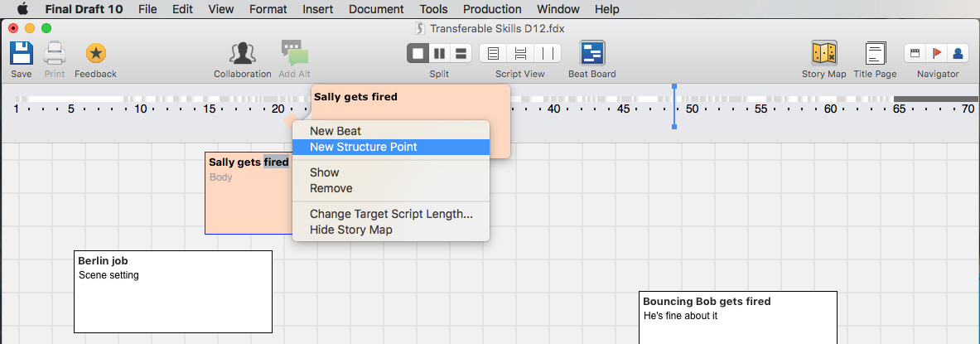The image size is (980, 344).
Task: Open the Final Draft 10 menu
Action: coord(84,9)
